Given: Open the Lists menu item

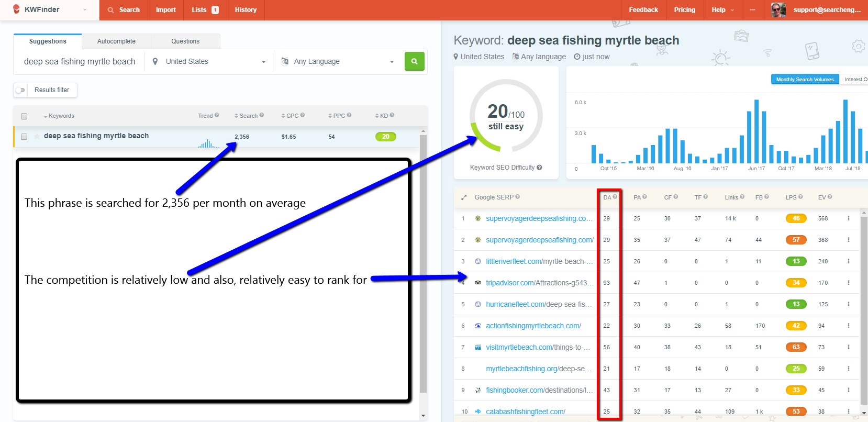Looking at the screenshot, I should pos(205,10).
